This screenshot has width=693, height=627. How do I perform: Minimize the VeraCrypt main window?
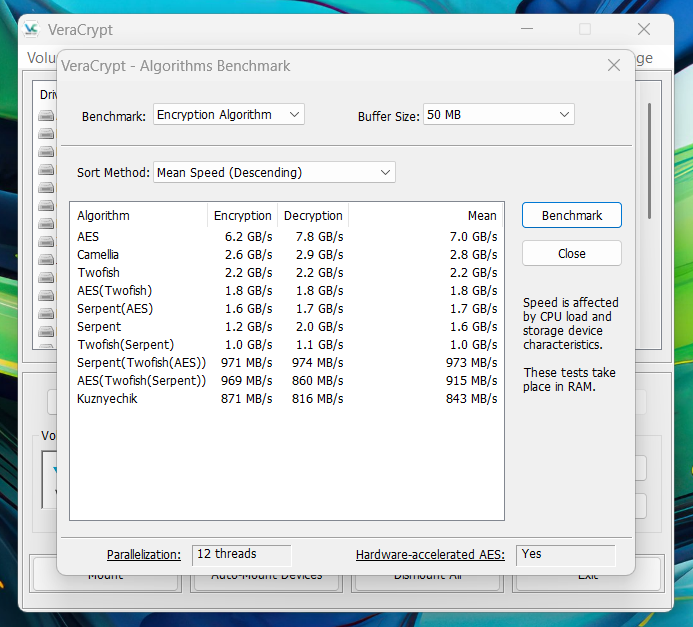pos(527,29)
